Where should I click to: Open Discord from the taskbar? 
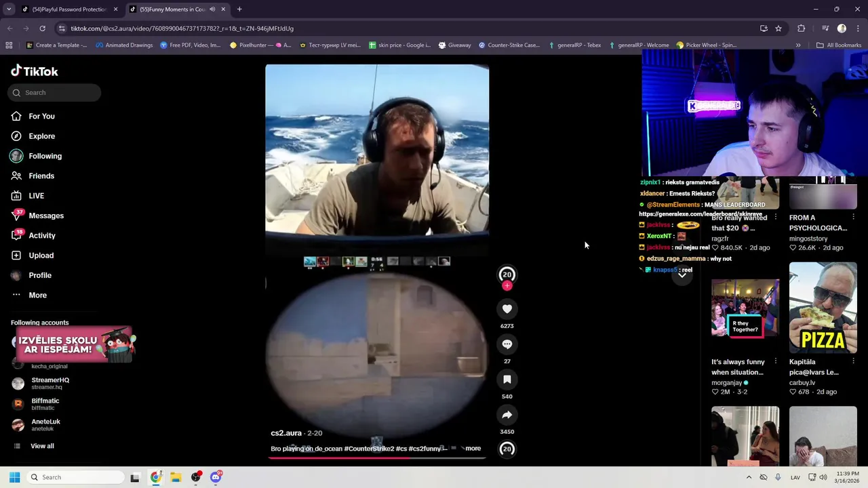(x=216, y=477)
